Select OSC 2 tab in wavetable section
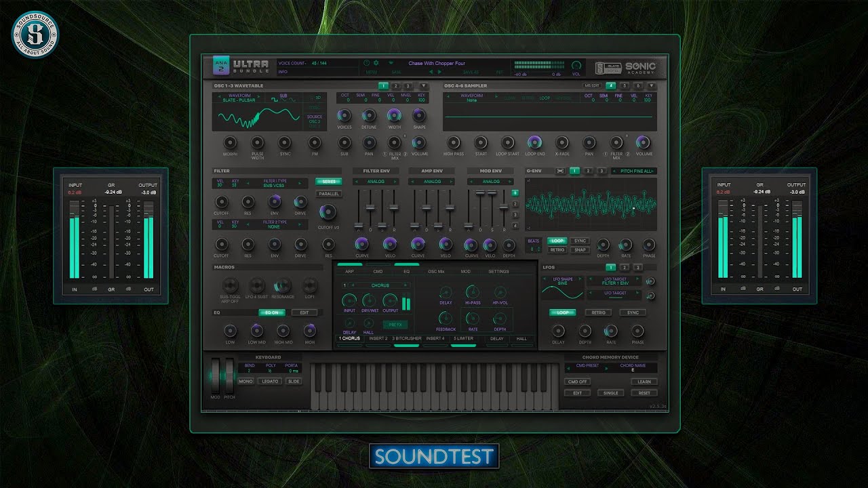Screen dimensions: 868x488 395,86
